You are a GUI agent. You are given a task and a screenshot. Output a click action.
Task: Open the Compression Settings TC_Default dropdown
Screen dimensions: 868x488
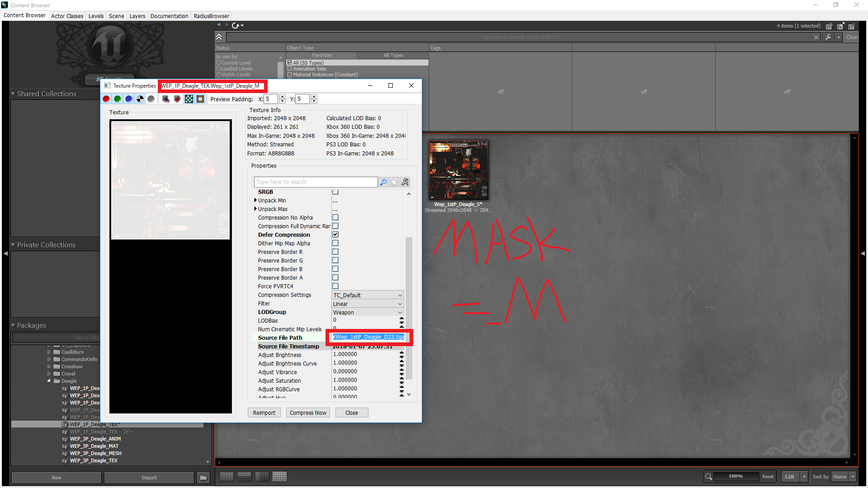tap(368, 295)
